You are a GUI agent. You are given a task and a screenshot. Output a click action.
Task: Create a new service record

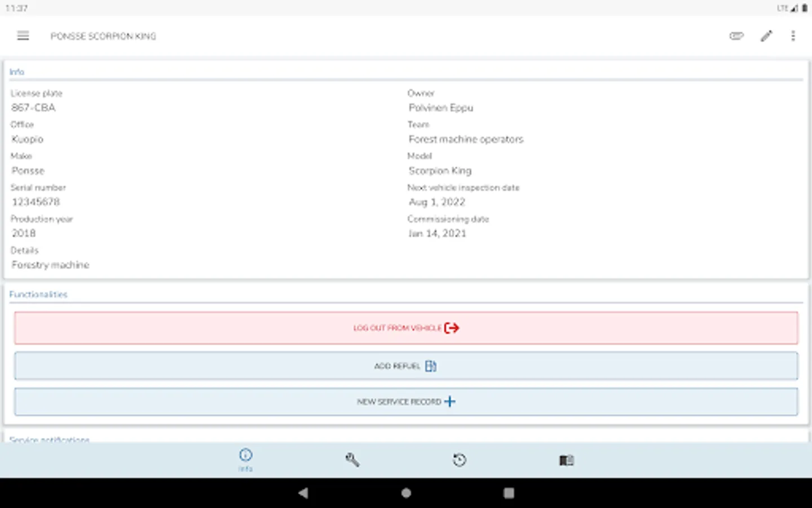(x=406, y=402)
